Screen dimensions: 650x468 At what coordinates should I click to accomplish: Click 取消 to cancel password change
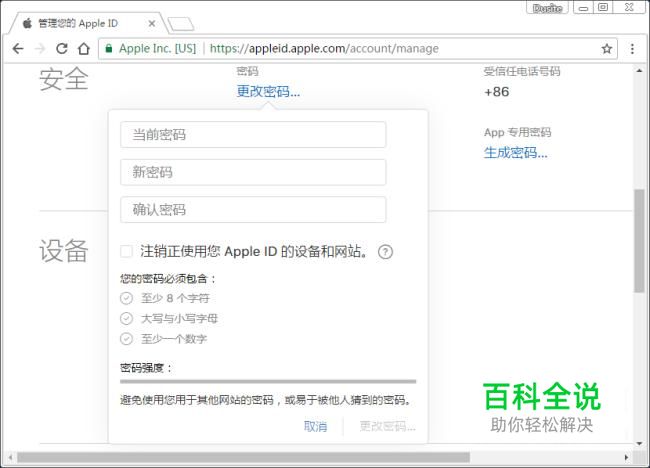pos(315,426)
